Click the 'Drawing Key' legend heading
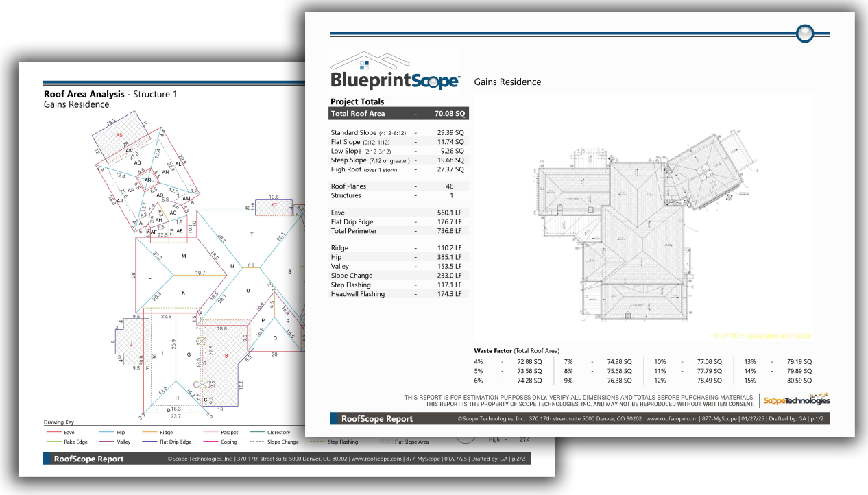 (x=59, y=423)
